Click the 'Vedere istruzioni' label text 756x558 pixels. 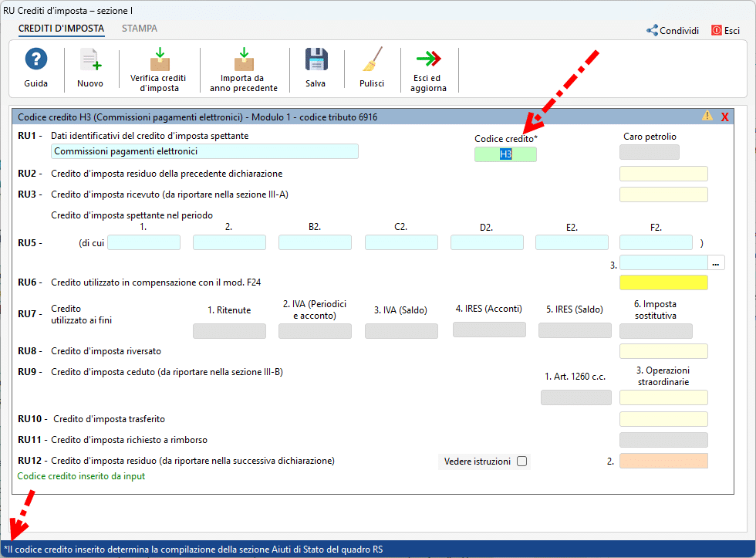coord(478,462)
